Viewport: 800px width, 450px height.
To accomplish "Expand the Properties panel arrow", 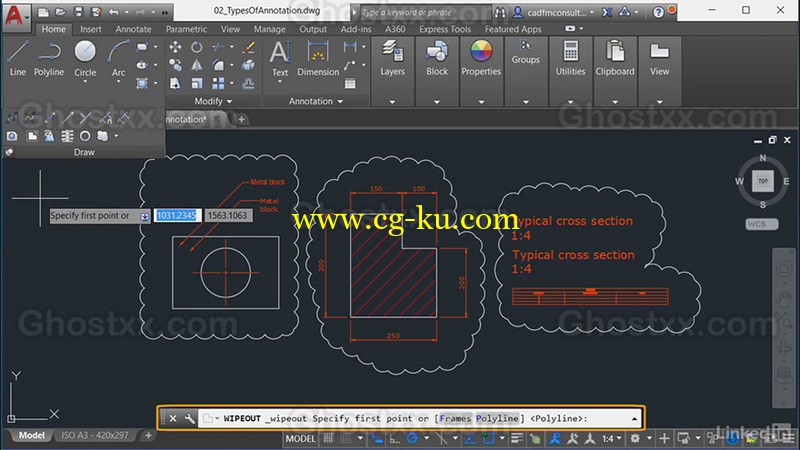I will tap(481, 102).
